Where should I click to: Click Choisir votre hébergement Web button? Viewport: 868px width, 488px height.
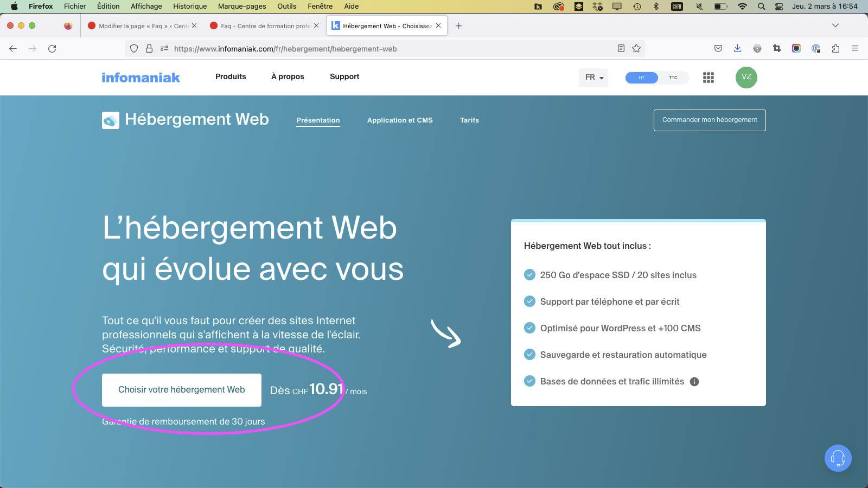pyautogui.click(x=182, y=390)
